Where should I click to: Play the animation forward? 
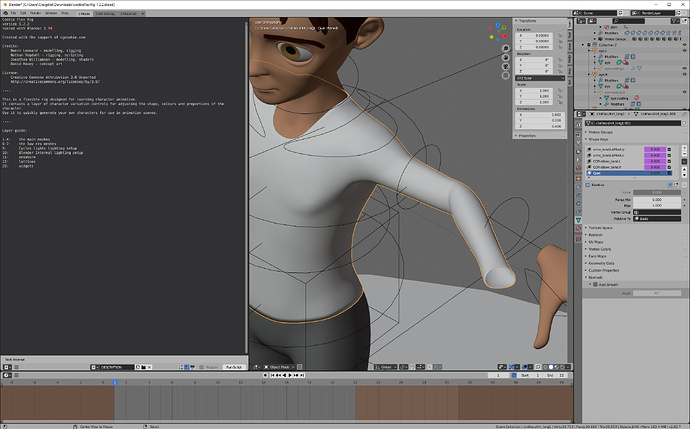coord(290,375)
